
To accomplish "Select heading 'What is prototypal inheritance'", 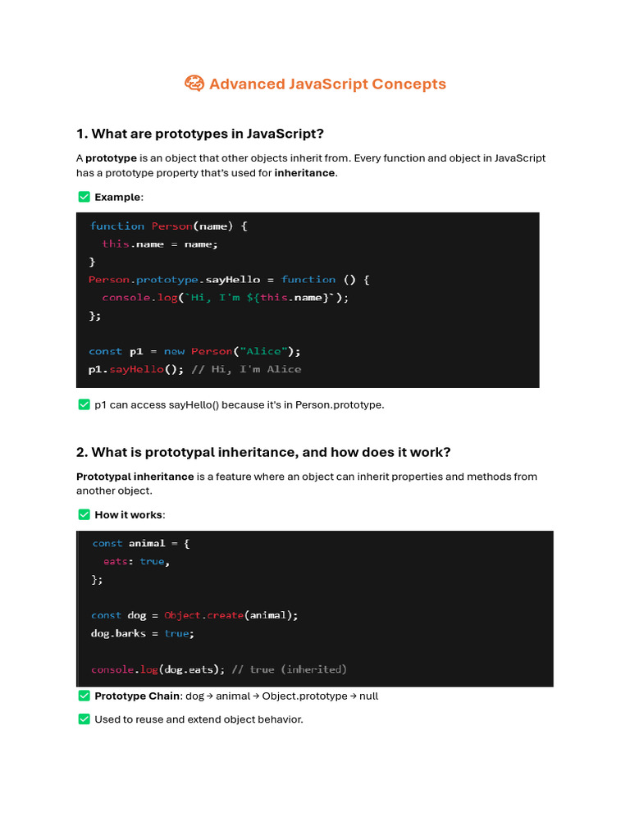I will [263, 453].
